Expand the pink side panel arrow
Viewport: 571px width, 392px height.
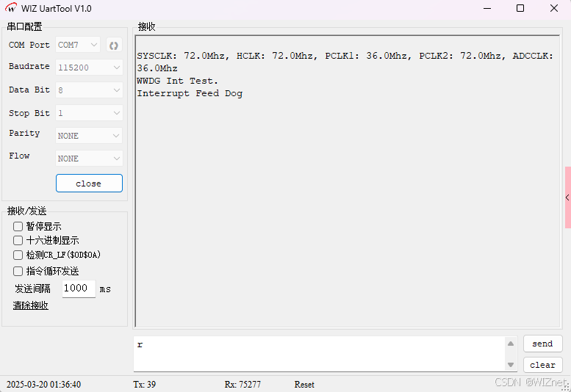568,197
